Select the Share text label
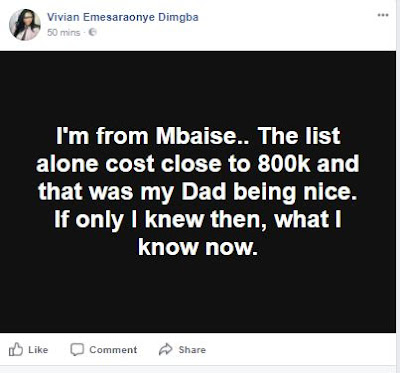The image size is (400, 373). 192,349
